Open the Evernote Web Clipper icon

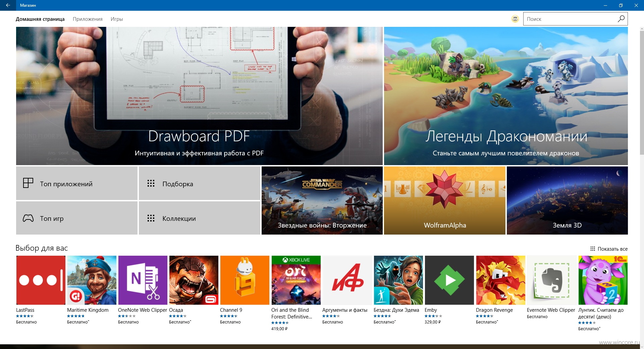[x=551, y=280]
